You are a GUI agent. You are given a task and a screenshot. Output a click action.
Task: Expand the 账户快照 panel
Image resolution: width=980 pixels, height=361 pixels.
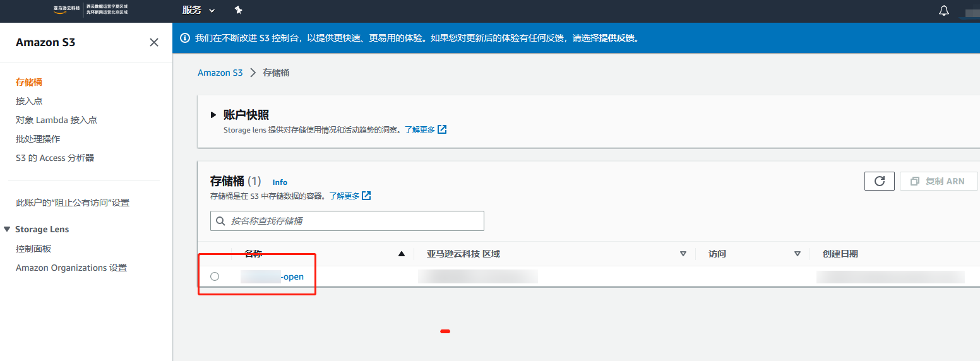pyautogui.click(x=213, y=115)
